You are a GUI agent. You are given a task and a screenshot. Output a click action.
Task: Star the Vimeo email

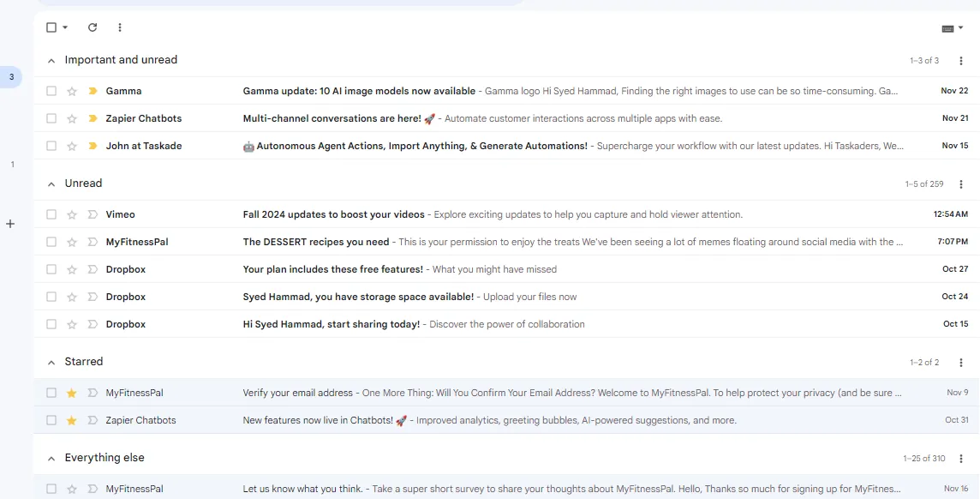coord(72,213)
